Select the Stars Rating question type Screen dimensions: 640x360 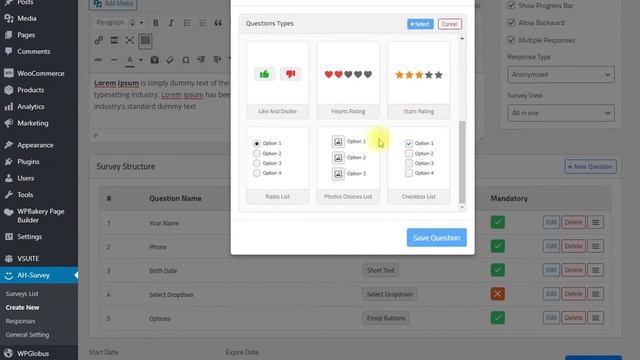click(x=418, y=80)
